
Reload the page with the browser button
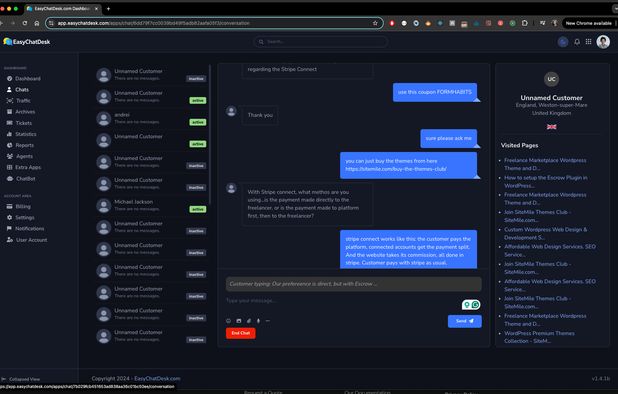tap(25, 23)
